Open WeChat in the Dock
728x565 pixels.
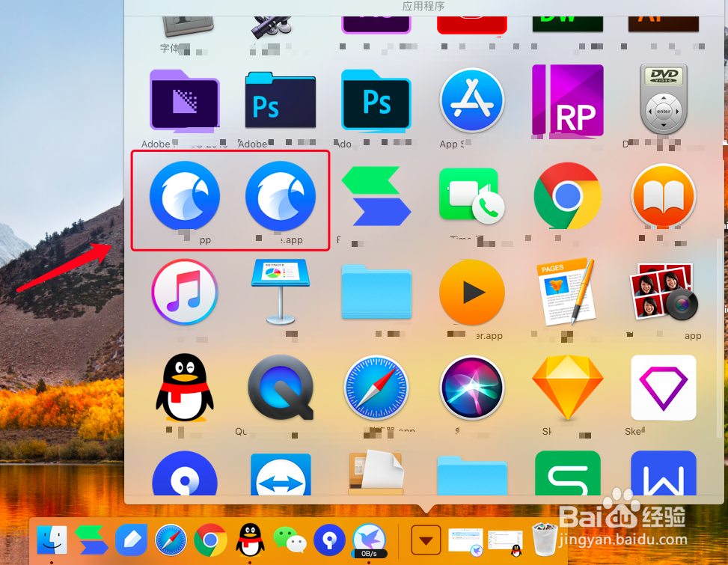pyautogui.click(x=290, y=540)
